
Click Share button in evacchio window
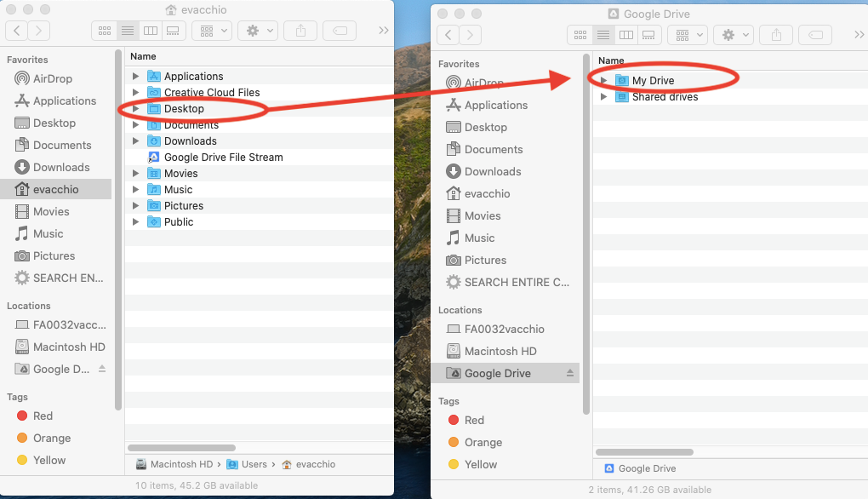point(300,31)
